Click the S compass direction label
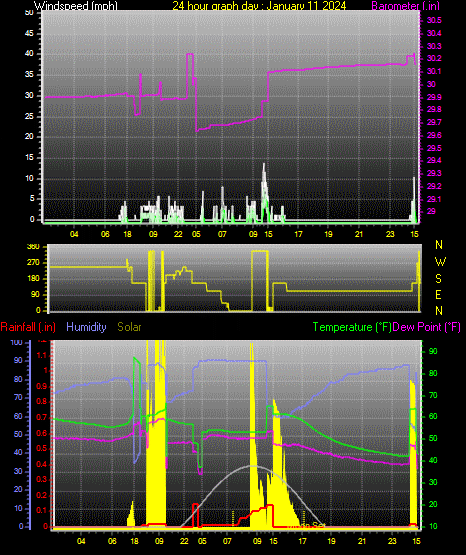Image resolution: width=466 pixels, height=555 pixels. point(438,279)
